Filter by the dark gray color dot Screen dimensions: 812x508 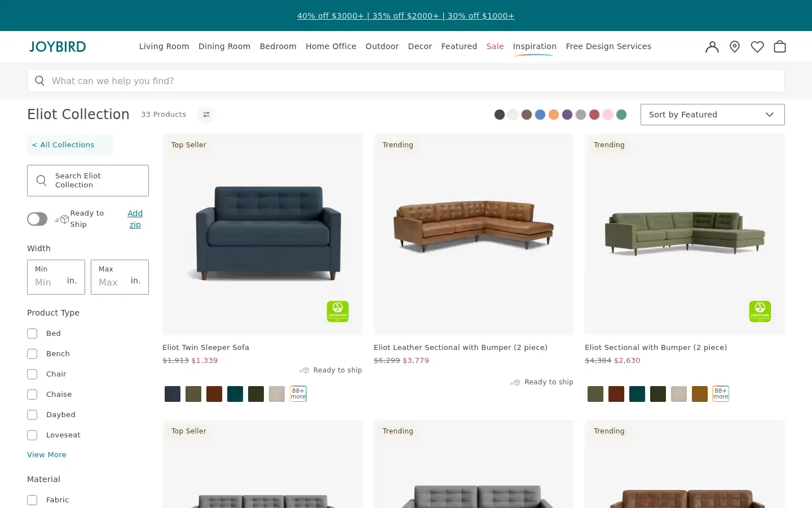(500, 115)
